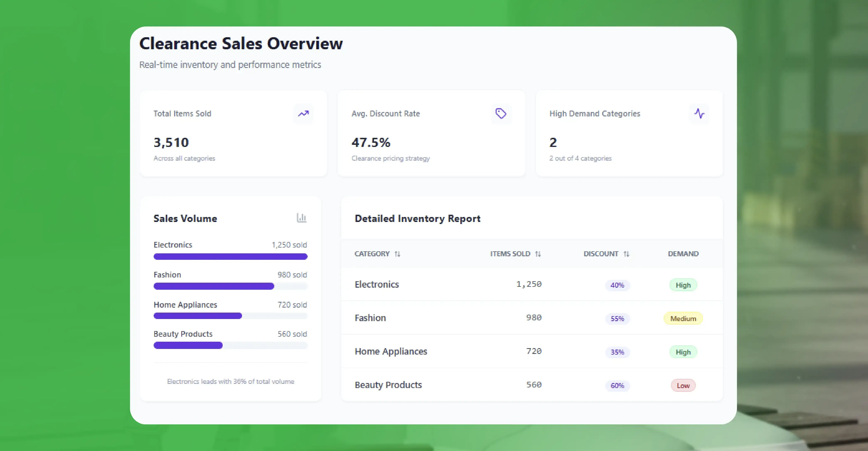Click the price tag icon on Avg. Discount Rate
Image resolution: width=868 pixels, height=451 pixels.
click(501, 113)
